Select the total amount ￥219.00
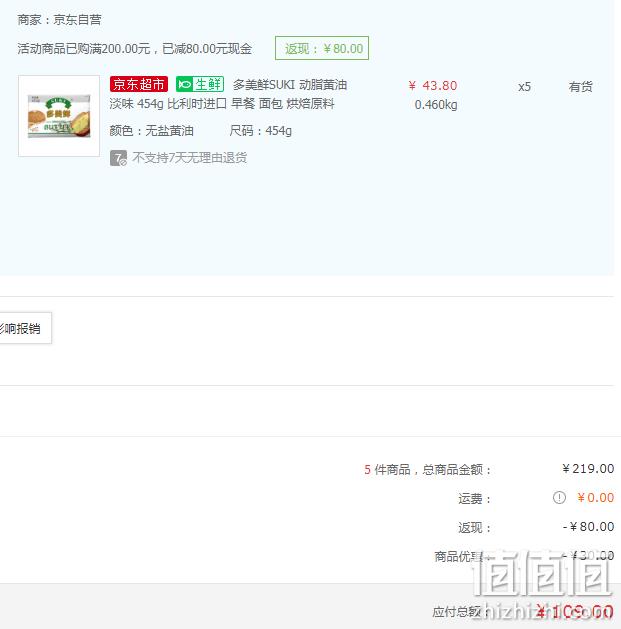The image size is (621, 629). 588,469
